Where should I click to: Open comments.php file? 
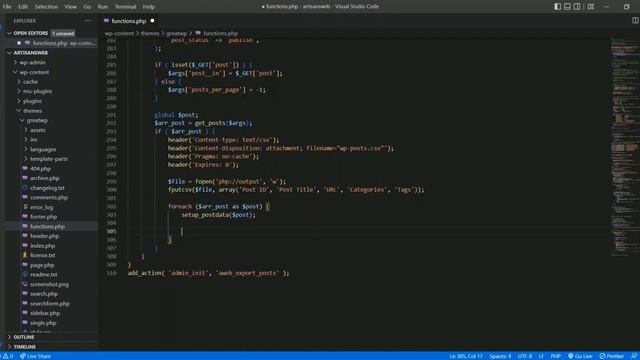[x=49, y=198]
